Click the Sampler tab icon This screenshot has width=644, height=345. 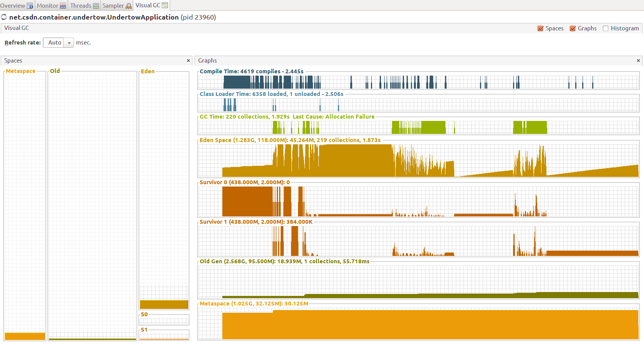[129, 6]
